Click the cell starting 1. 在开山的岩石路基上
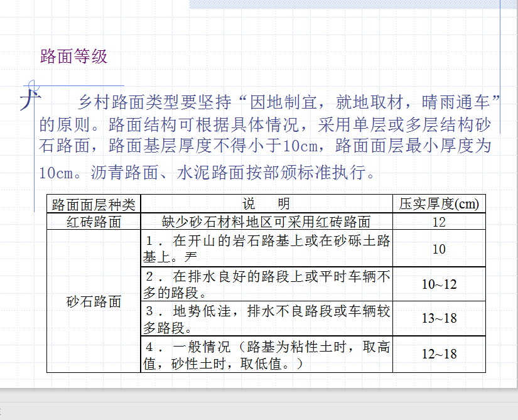Viewport: 518px width, 420px height. coord(267,249)
